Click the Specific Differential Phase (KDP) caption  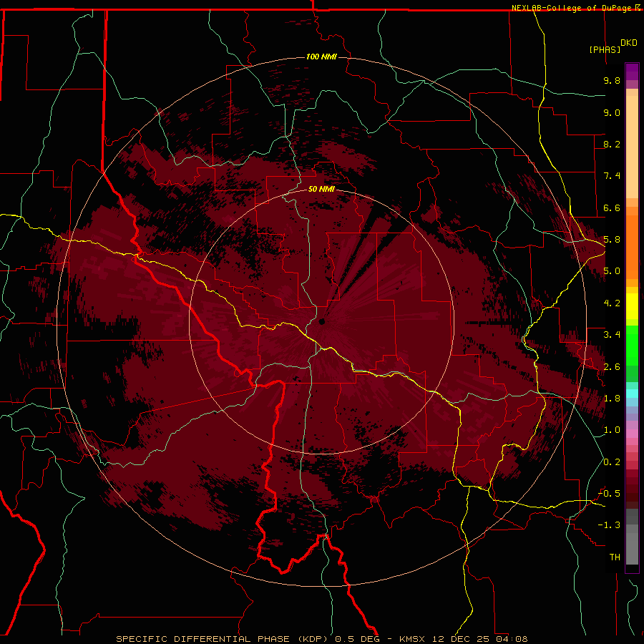pos(223,639)
